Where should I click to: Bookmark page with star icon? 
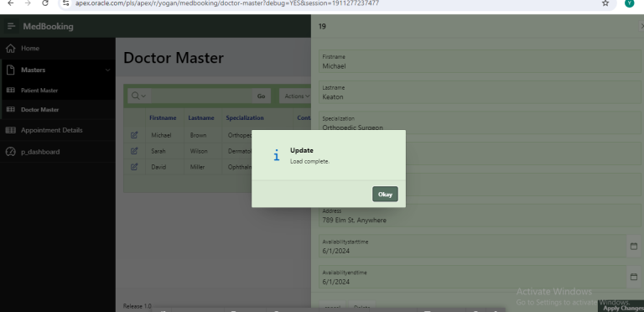[605, 3]
